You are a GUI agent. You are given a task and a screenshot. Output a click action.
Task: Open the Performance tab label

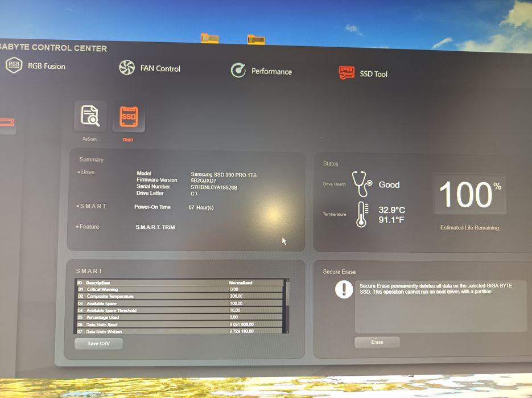(x=271, y=71)
